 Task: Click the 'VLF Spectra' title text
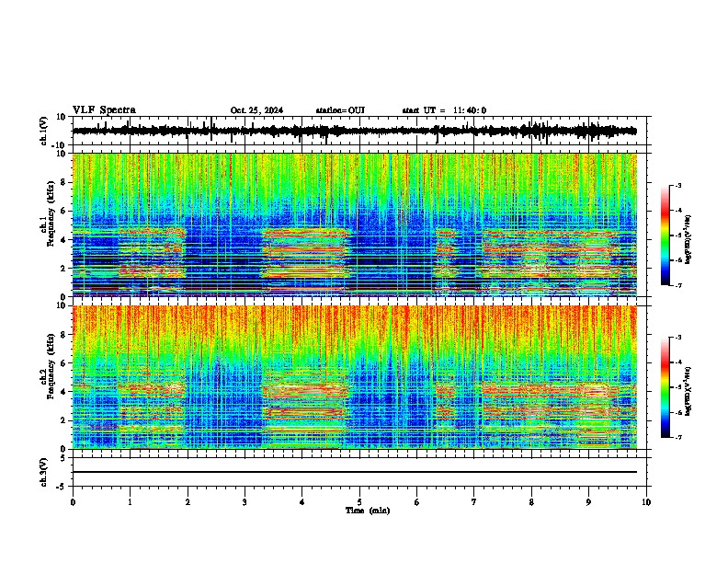[x=104, y=109]
